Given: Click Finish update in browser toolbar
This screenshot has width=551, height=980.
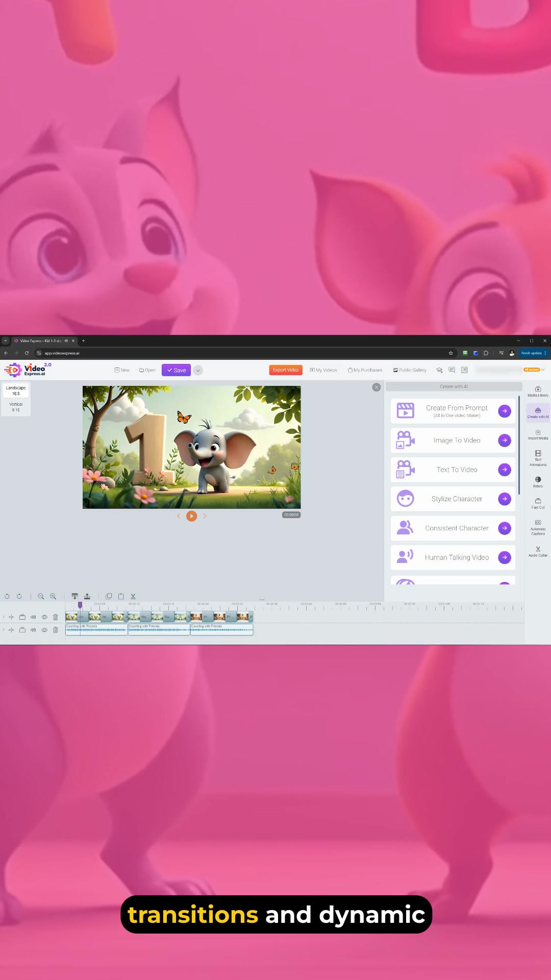Looking at the screenshot, I should coord(534,353).
